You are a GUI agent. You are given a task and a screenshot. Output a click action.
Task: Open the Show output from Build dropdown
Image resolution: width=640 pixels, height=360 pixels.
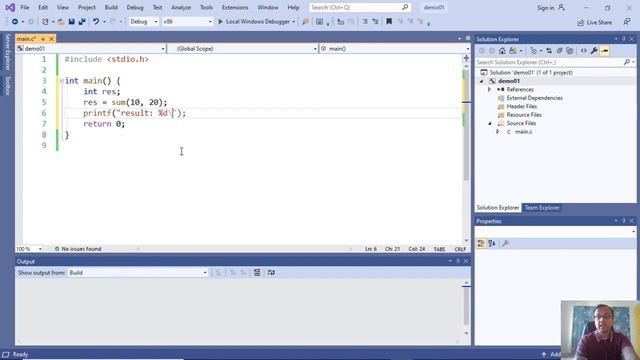point(138,273)
